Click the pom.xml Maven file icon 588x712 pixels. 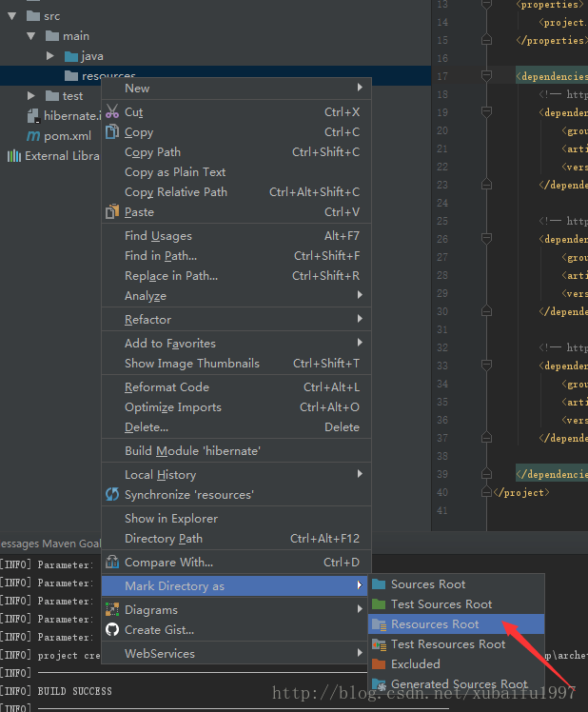point(33,136)
